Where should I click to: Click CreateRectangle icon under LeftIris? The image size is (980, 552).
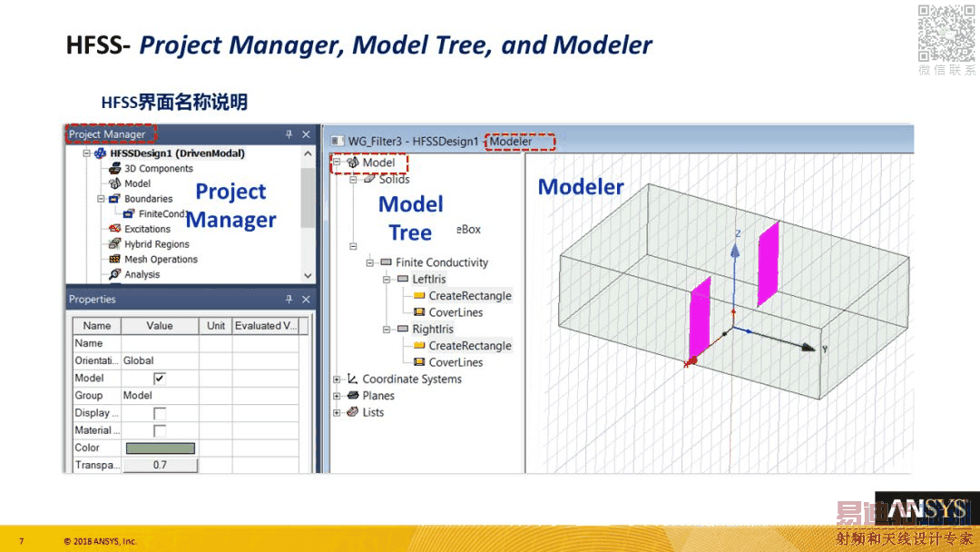coord(419,296)
